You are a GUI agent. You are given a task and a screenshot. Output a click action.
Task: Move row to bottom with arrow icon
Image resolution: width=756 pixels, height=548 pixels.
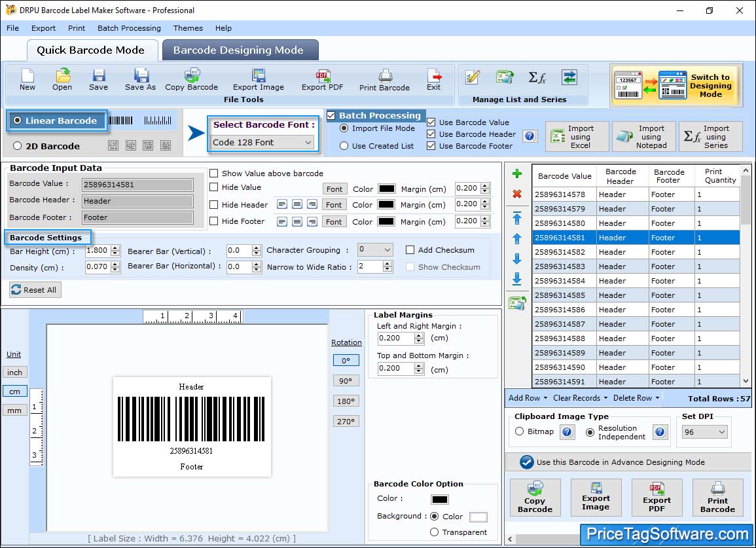517,279
